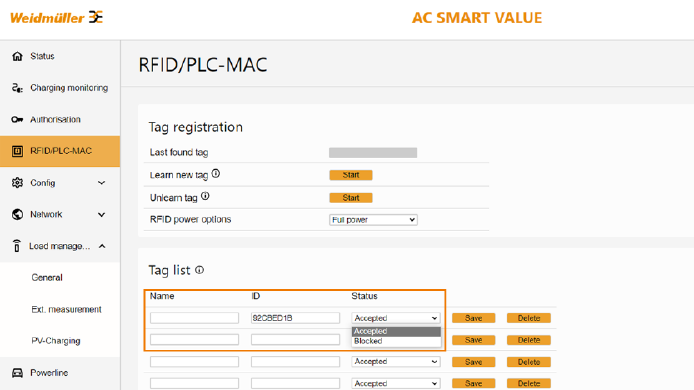The image size is (694, 390).
Task: Click the Weidmüller logo
Action: [56, 17]
